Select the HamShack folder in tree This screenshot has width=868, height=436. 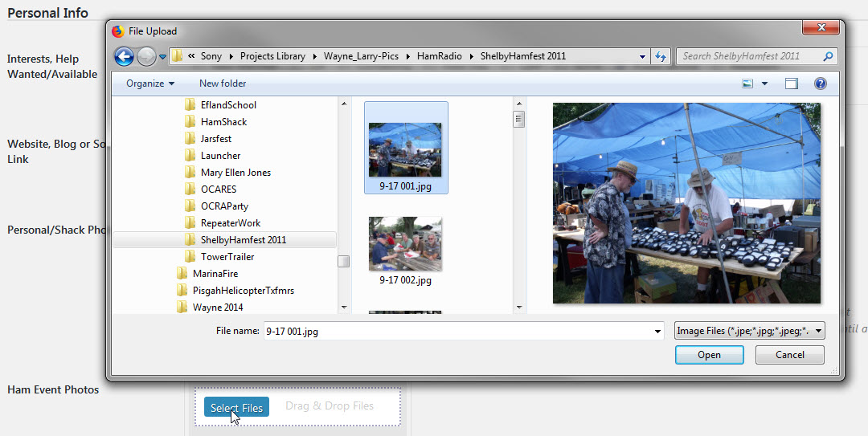click(223, 122)
